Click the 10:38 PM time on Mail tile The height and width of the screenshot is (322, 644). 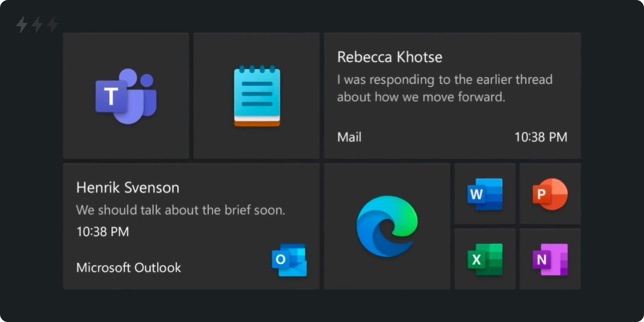541,137
